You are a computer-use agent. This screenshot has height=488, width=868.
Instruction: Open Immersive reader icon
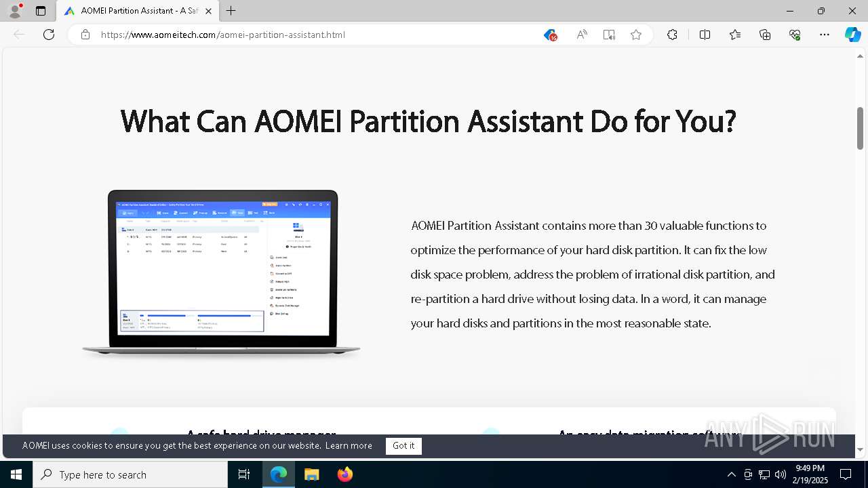(x=609, y=35)
